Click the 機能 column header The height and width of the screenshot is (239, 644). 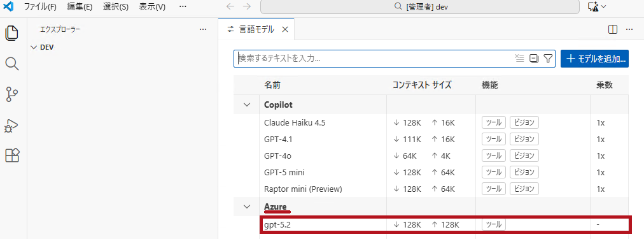click(x=489, y=85)
